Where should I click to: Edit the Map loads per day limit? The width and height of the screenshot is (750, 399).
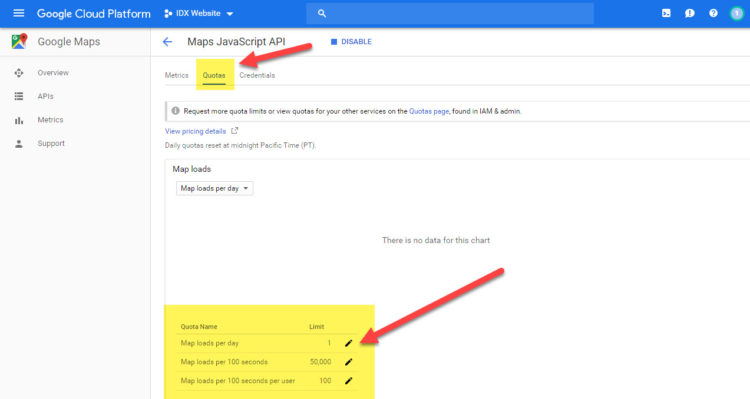pos(349,343)
